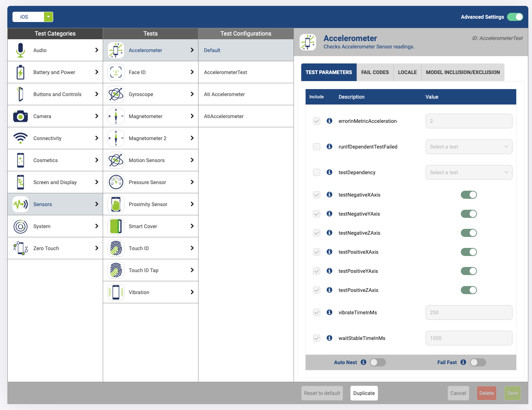
Task: Turn off Advanced Settings switch
Action: (515, 17)
